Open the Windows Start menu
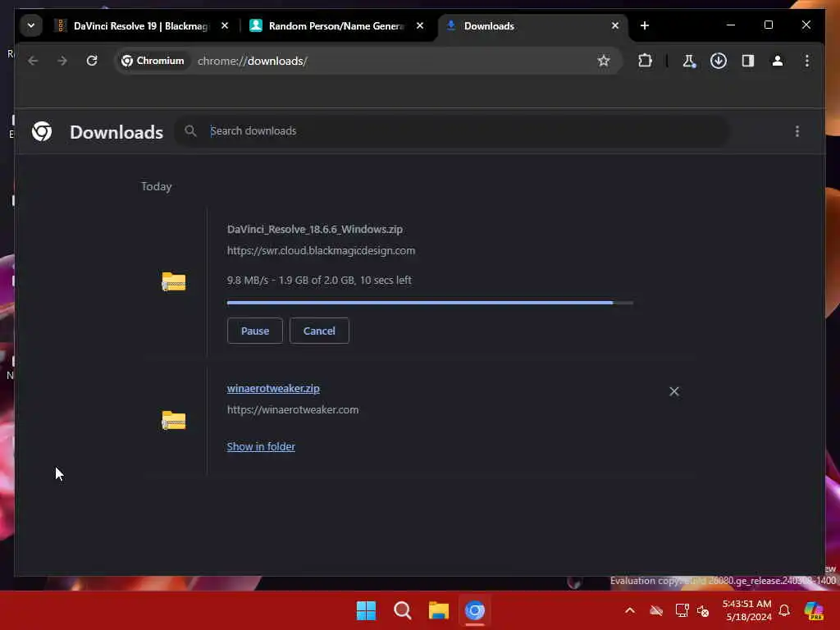Image resolution: width=840 pixels, height=630 pixels. click(x=367, y=610)
